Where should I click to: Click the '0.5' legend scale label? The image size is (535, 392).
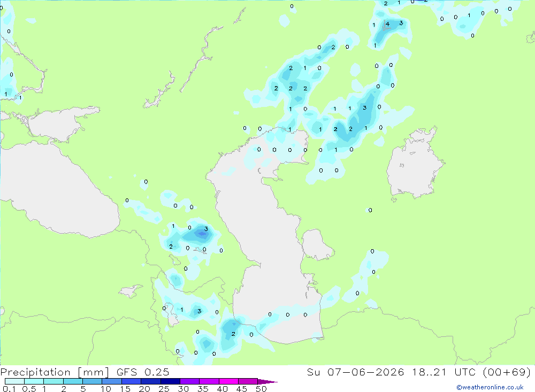point(29,389)
